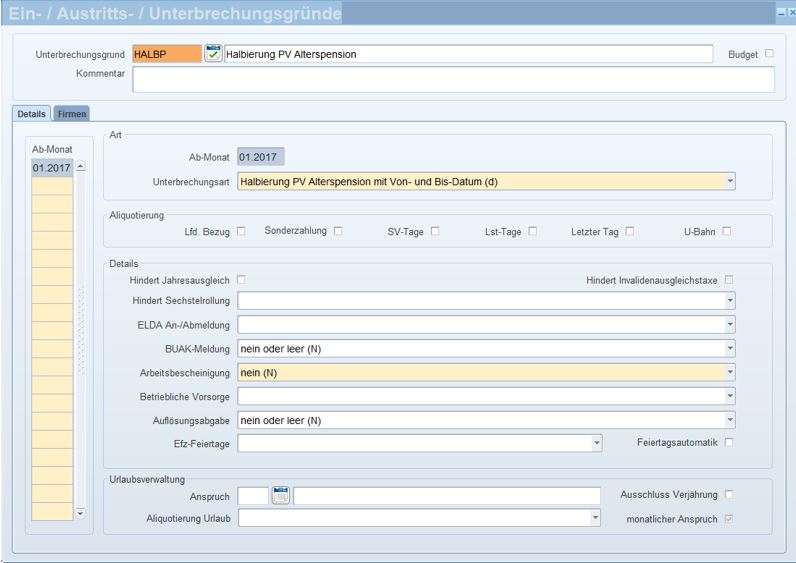Check the Sonderzahlung option
796x563 pixels.
pos(338,232)
